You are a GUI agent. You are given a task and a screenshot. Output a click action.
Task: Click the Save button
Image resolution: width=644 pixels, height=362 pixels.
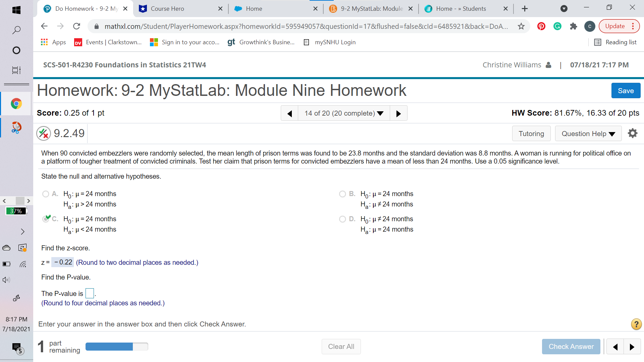point(626,90)
